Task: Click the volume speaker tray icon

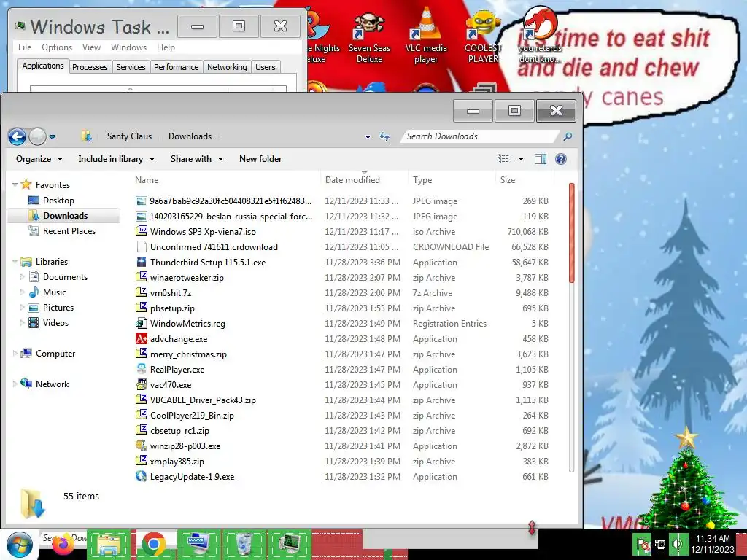Action: (676, 544)
